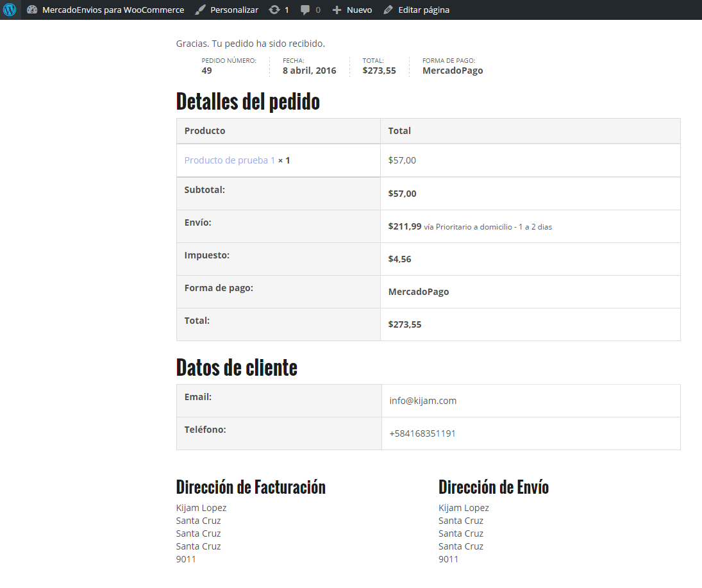Click the Email: label
Image resolution: width=702 pixels, height=588 pixels.
click(x=198, y=397)
